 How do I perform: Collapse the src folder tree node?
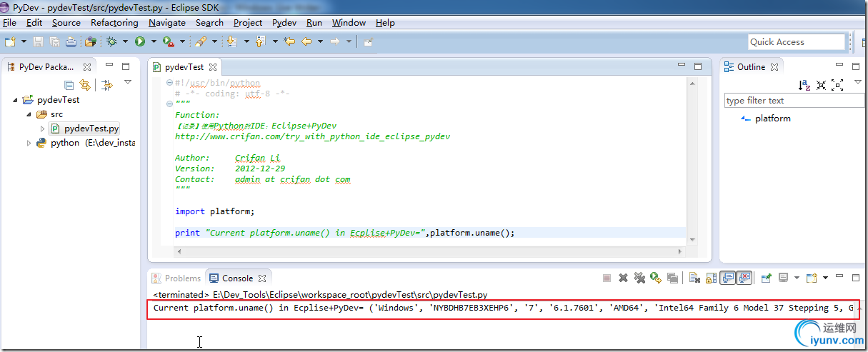click(x=29, y=114)
